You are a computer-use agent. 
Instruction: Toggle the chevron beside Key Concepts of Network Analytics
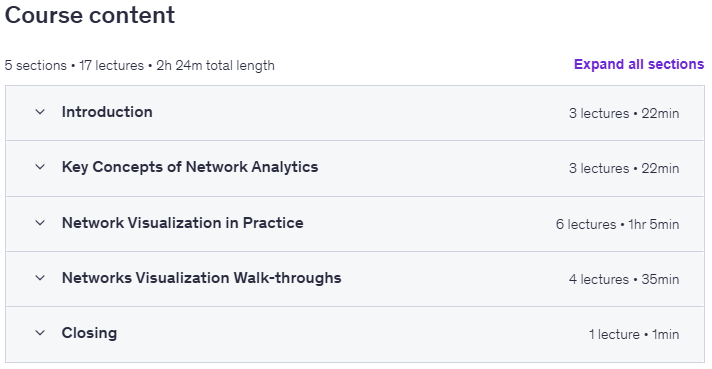[x=40, y=167]
